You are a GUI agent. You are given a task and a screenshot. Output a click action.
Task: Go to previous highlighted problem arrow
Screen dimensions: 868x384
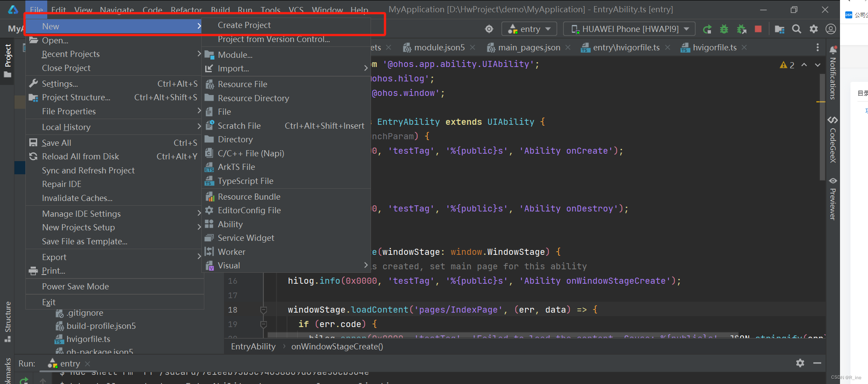pyautogui.click(x=804, y=65)
